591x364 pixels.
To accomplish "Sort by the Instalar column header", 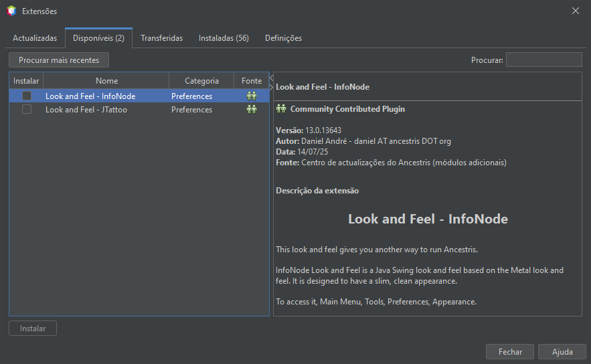I will pos(26,81).
